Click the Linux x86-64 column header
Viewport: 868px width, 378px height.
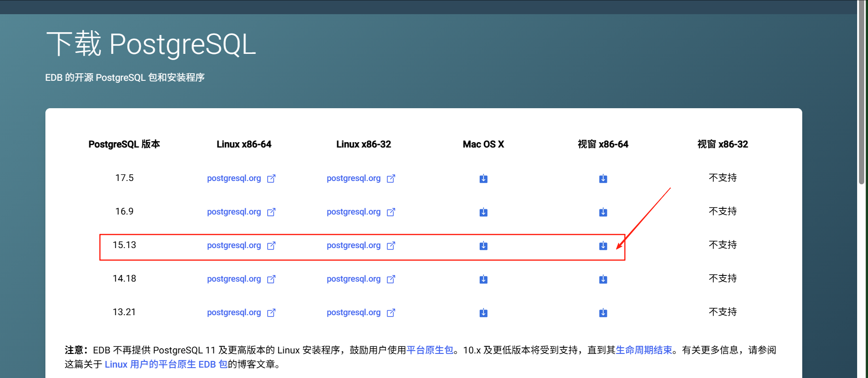click(x=244, y=145)
